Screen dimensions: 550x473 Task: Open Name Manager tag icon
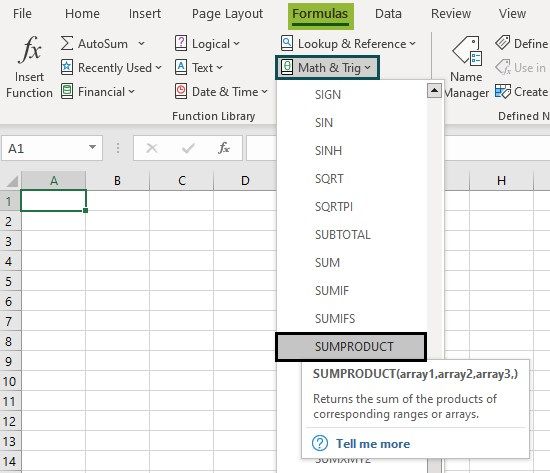[x=467, y=51]
